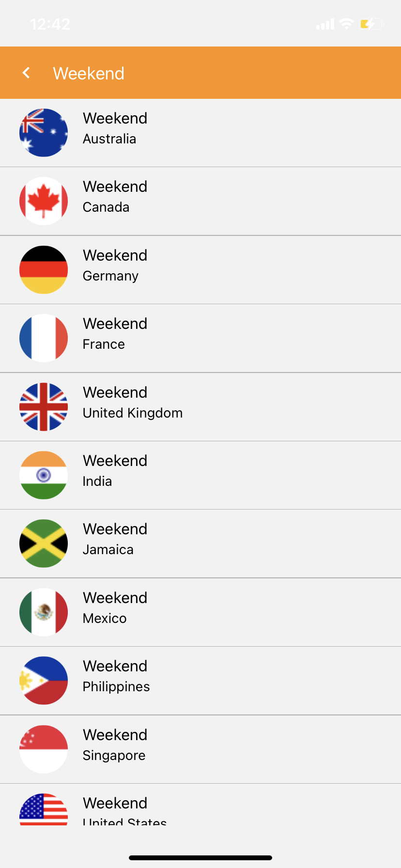Tap the Canada maple leaf flag

44,201
